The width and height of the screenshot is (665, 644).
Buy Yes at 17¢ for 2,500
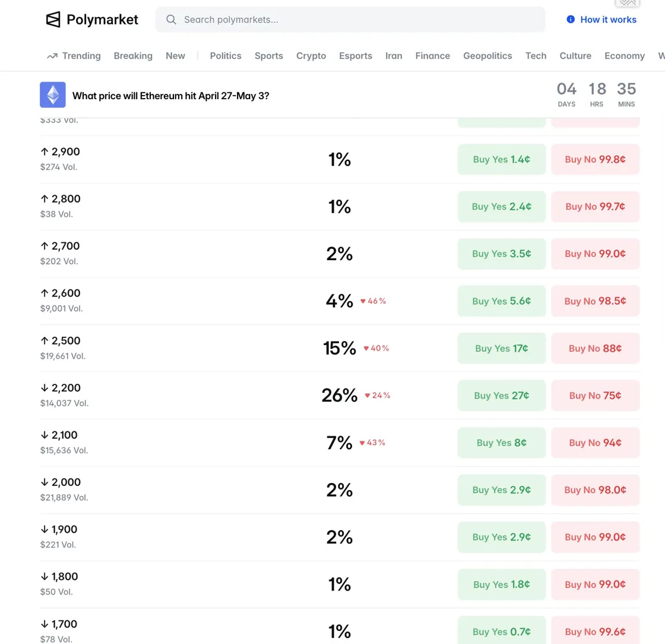(501, 348)
